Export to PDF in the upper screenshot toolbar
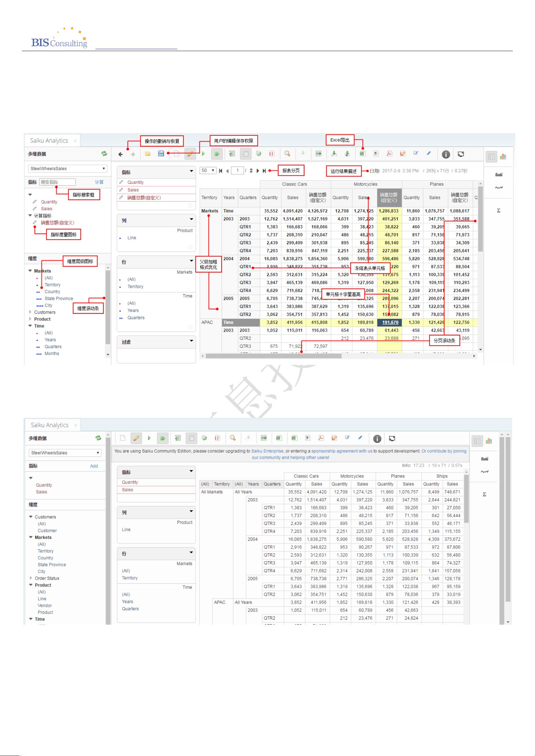This screenshot has width=535, height=756. point(389,154)
